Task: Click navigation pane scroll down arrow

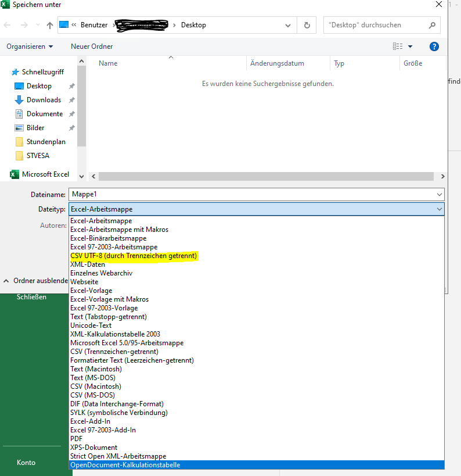Action: point(81,176)
